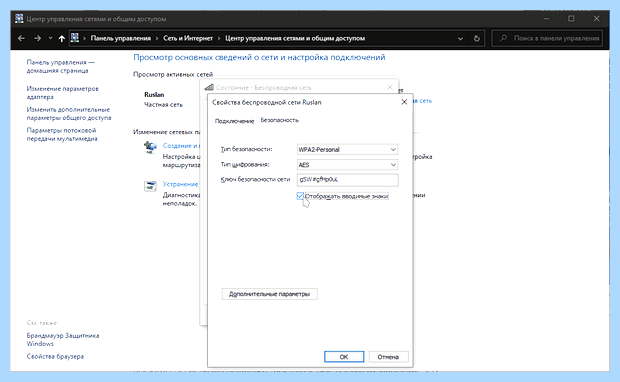Screen dimensions: 620x382
Task: Click the network setup icon
Action: click(x=150, y=148)
